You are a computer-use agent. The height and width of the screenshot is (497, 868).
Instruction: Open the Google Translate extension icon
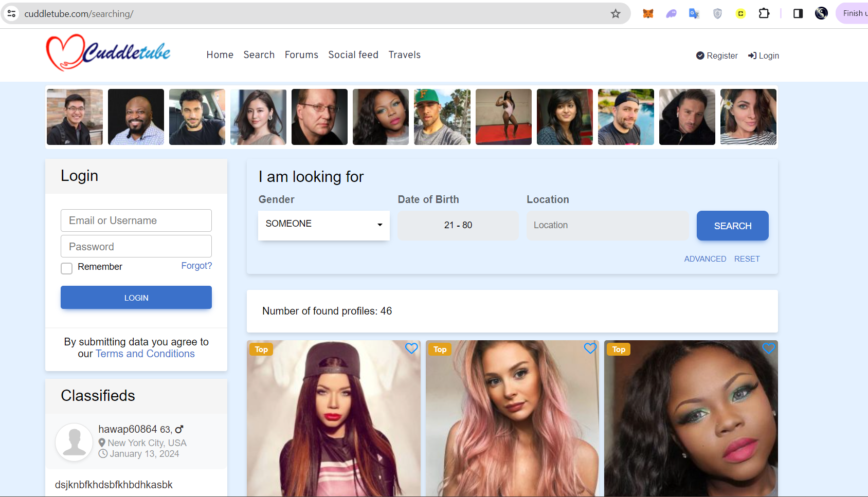tap(694, 14)
